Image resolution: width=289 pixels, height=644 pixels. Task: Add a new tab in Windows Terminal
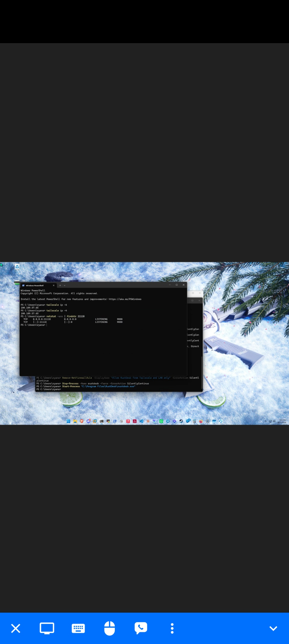[x=60, y=285]
